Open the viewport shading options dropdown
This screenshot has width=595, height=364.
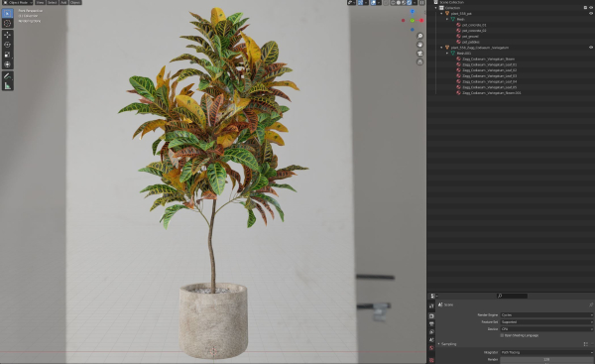[415, 3]
